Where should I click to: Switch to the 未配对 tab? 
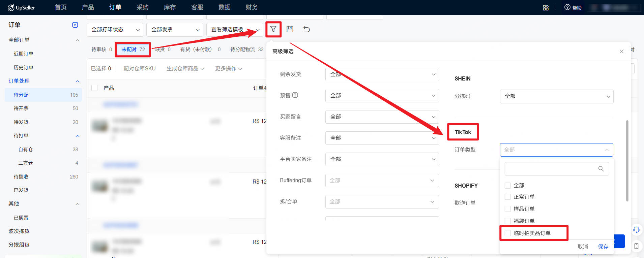click(x=133, y=50)
